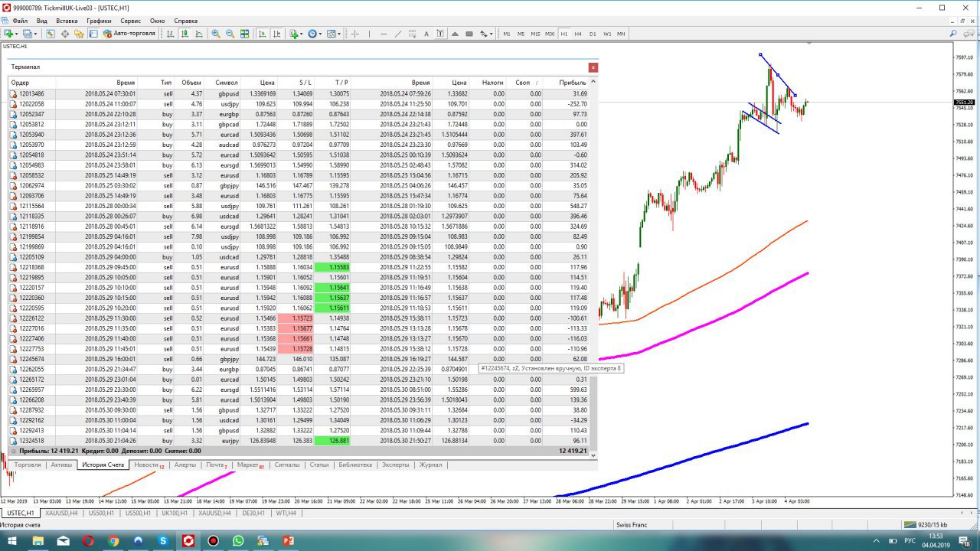This screenshot has width=980, height=551.
Task: Open the Arrows objects dropdown
Action: pos(485,34)
